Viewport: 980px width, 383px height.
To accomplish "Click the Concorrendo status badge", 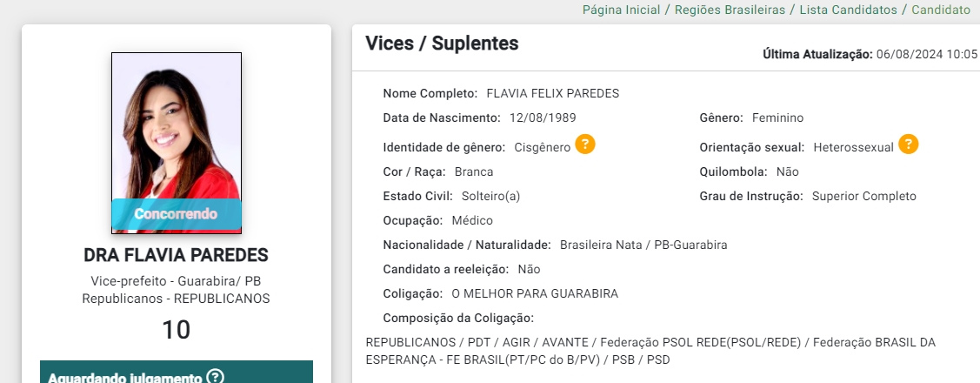I will tap(177, 214).
